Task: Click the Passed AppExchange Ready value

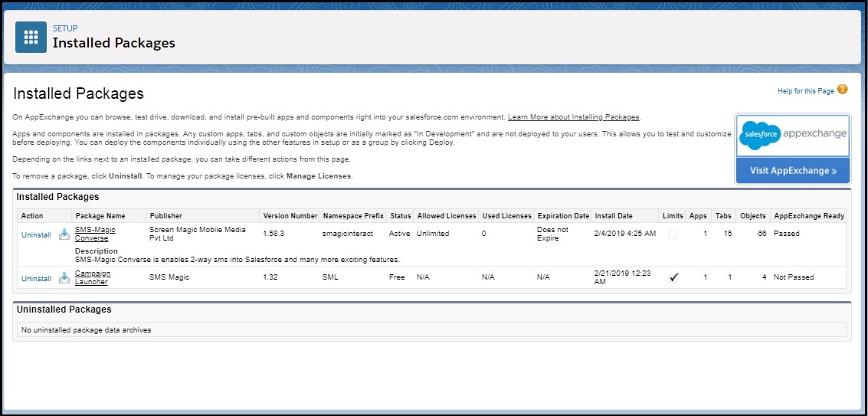Action: [x=787, y=234]
